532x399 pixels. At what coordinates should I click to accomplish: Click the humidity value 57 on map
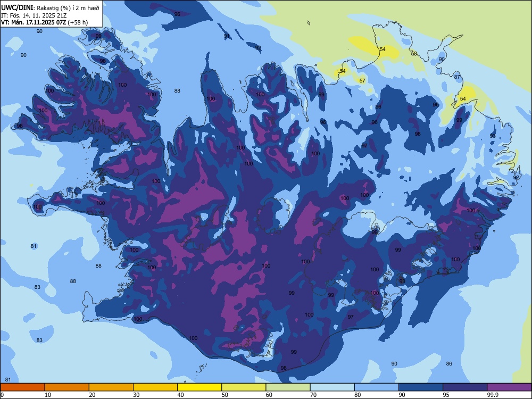tap(362, 80)
